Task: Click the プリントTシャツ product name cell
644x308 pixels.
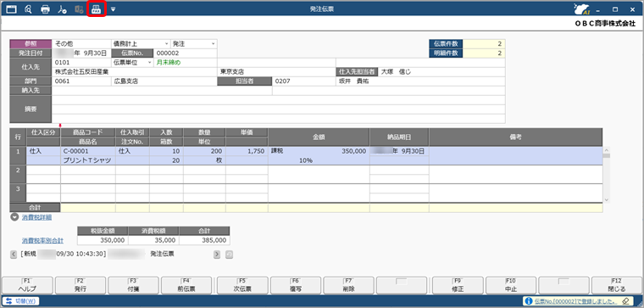Action: (x=87, y=160)
